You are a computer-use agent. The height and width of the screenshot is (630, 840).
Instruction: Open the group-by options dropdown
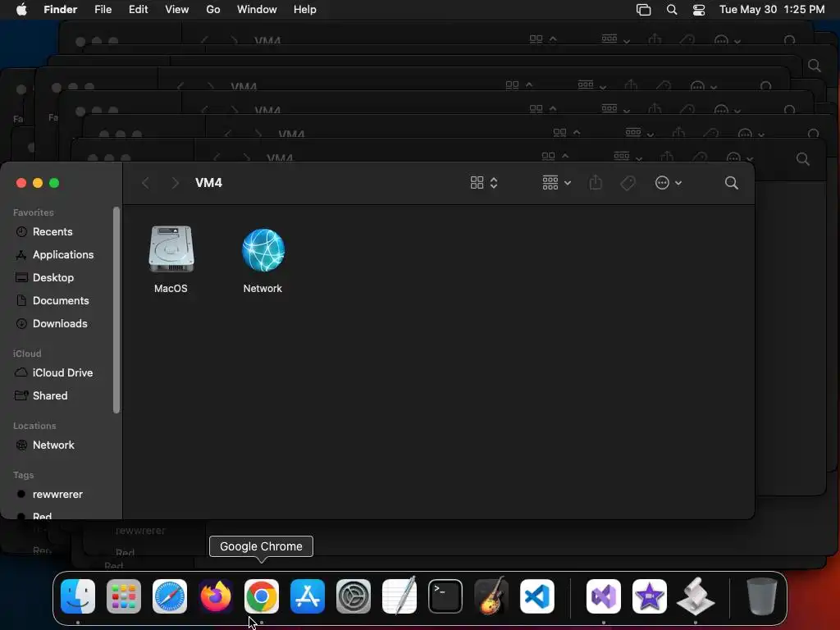(x=557, y=183)
